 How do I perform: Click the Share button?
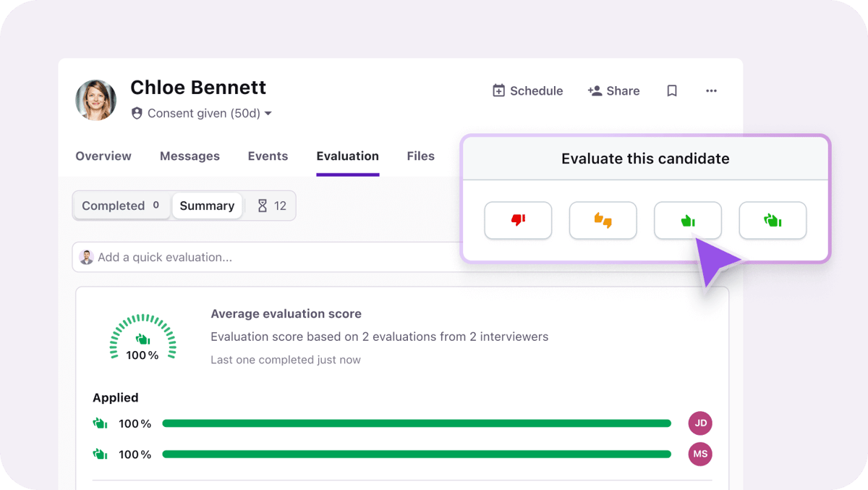pos(613,90)
